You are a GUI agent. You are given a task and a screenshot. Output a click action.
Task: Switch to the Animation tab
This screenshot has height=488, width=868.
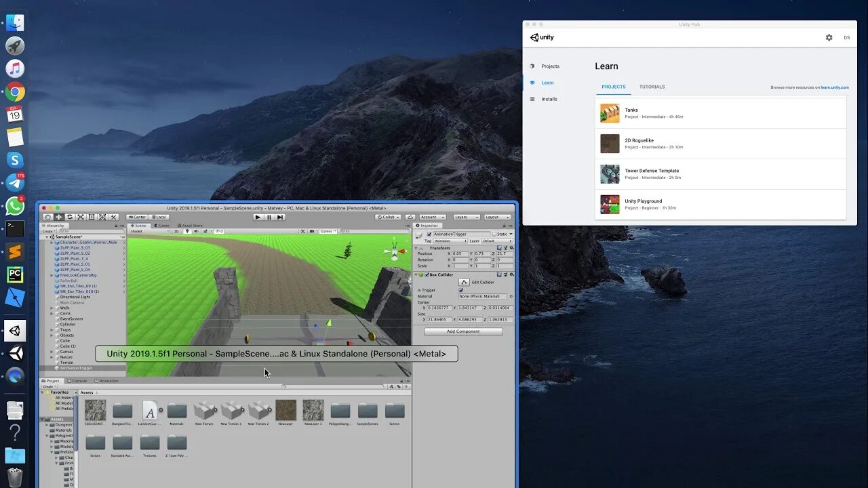point(106,381)
